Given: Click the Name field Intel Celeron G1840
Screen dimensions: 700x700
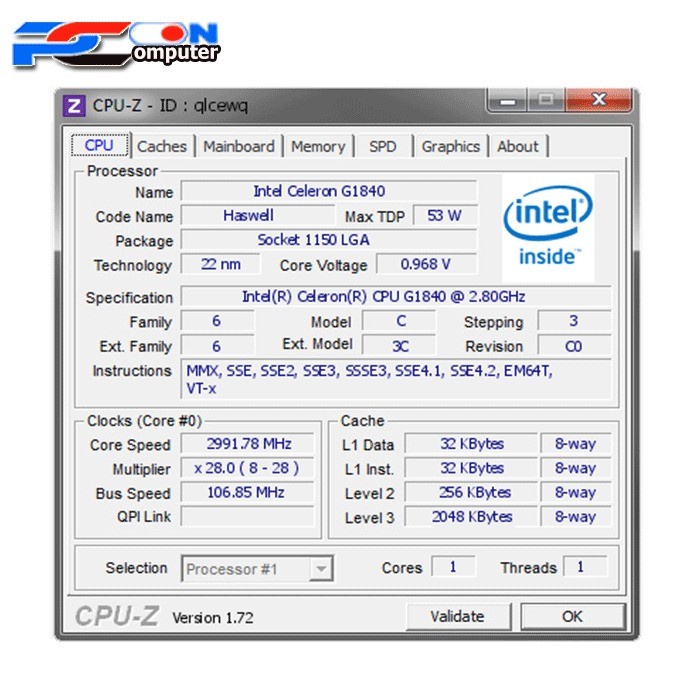Looking at the screenshot, I should pyautogui.click(x=329, y=191).
